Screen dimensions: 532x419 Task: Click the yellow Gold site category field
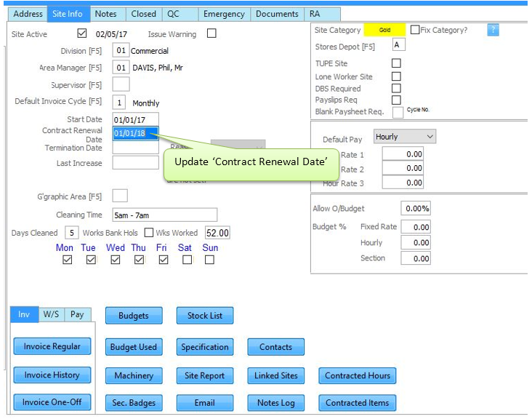(384, 31)
